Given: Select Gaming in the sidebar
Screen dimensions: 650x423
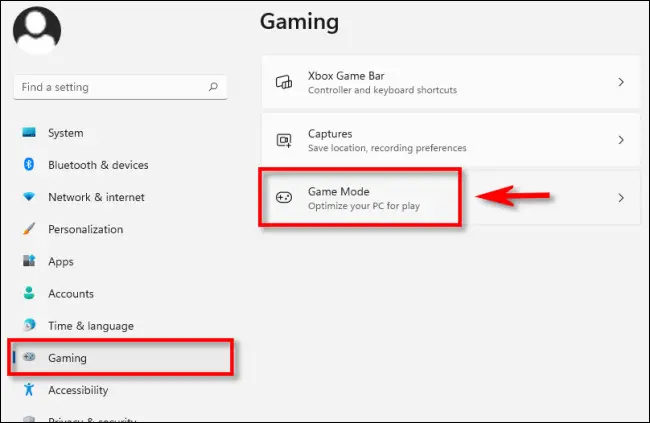Looking at the screenshot, I should (x=67, y=358).
